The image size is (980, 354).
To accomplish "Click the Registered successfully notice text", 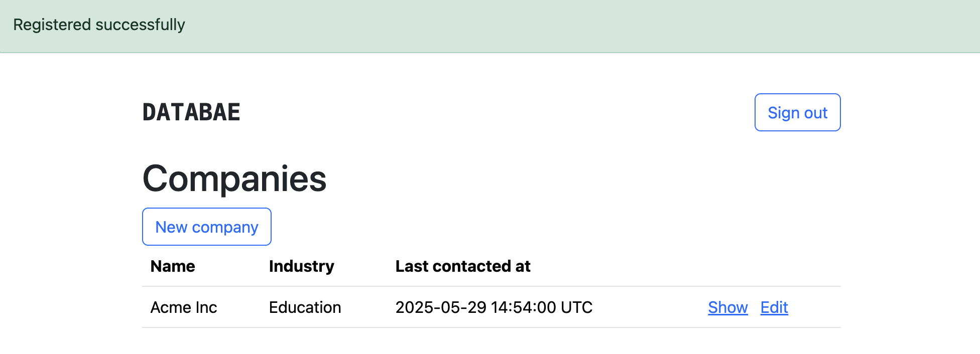I will pos(99,25).
